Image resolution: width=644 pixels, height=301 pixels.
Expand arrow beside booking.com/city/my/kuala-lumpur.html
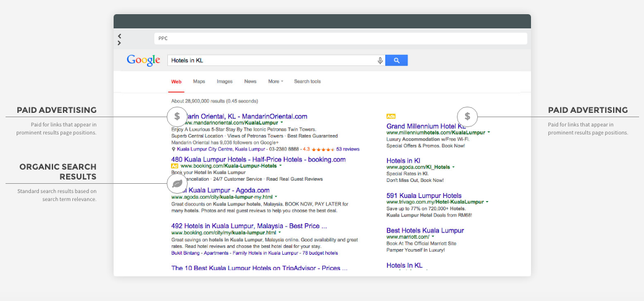280,233
